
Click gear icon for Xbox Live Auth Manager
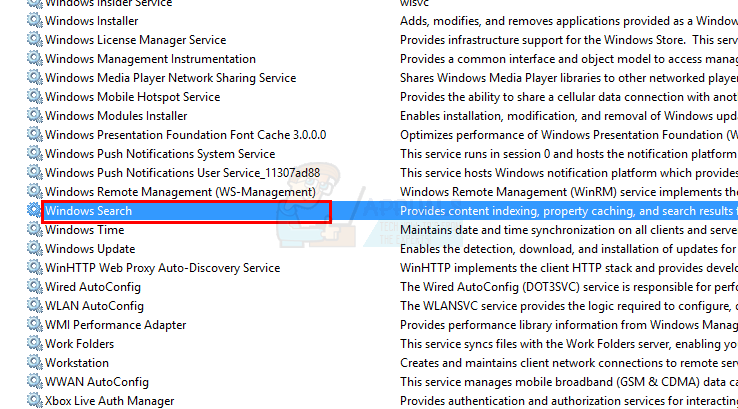(34, 400)
